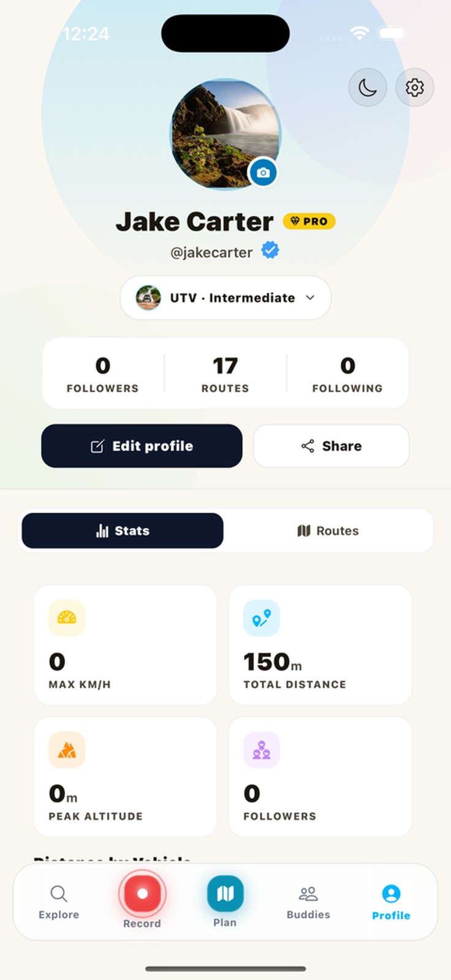
Task: Open the Explore search tab
Action: coord(59,902)
